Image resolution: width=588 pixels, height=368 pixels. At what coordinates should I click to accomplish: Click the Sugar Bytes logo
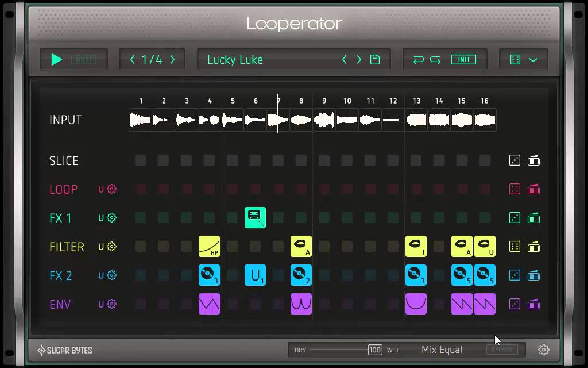pyautogui.click(x=65, y=350)
